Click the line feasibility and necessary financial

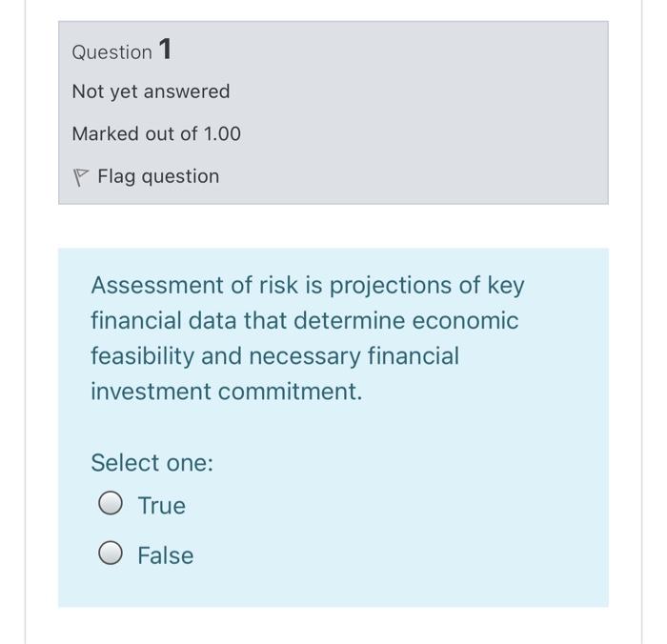click(274, 356)
